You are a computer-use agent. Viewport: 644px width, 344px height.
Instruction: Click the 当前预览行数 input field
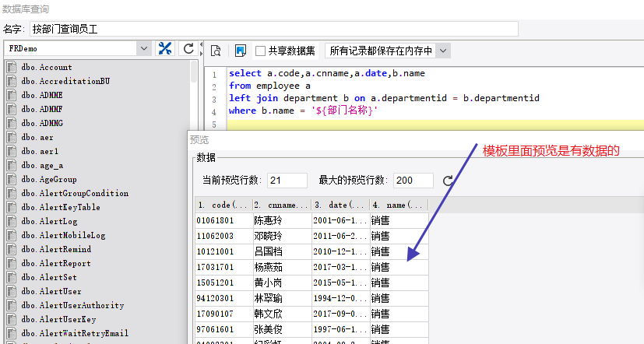(287, 181)
